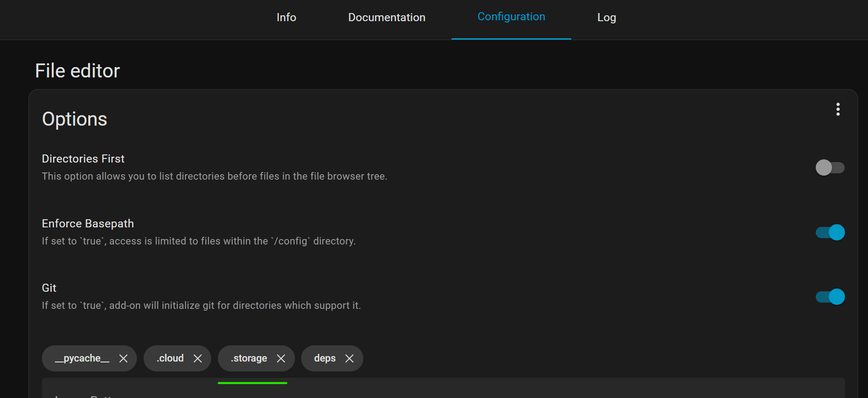The image size is (868, 398).
Task: Click the deps chip label
Action: tap(325, 358)
